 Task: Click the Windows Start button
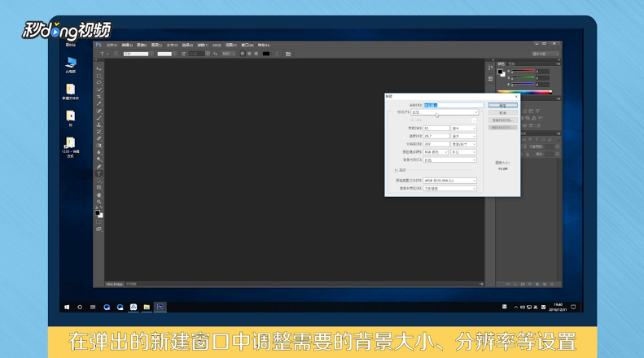coord(67,307)
